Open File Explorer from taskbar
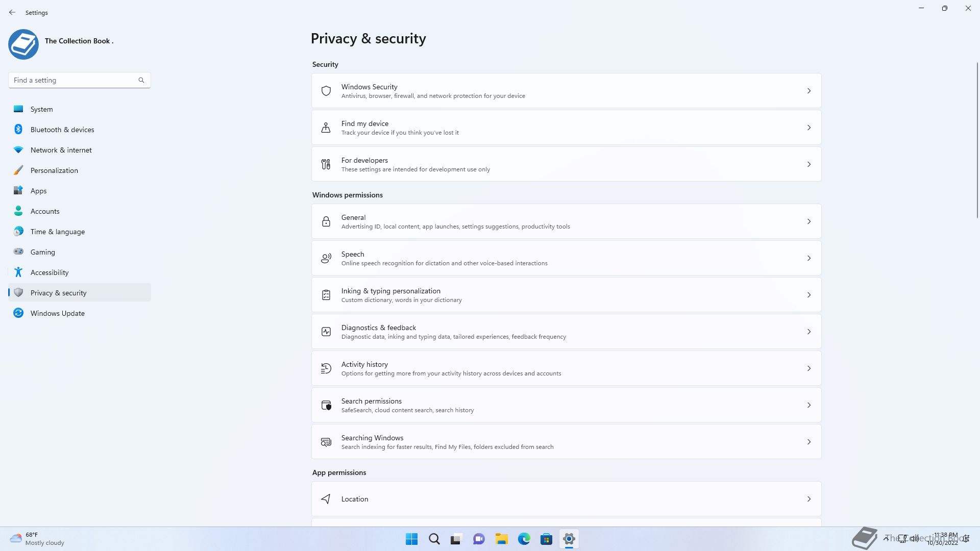The height and width of the screenshot is (551, 980). pyautogui.click(x=501, y=539)
